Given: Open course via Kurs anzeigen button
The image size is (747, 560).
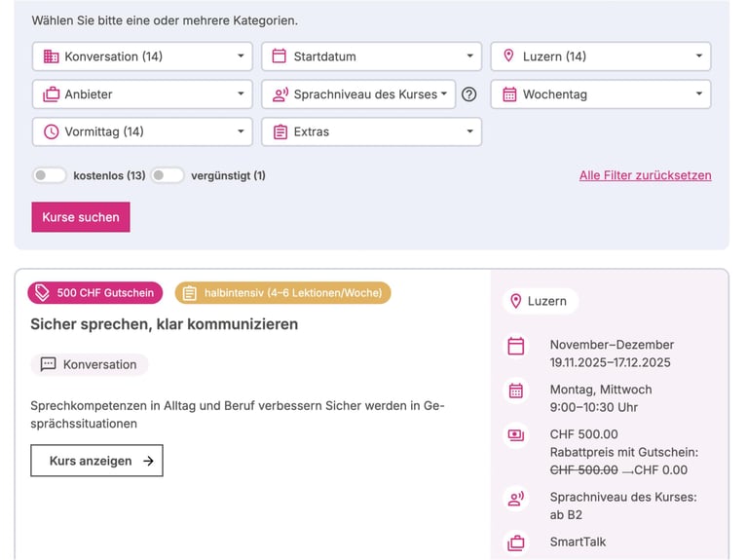Looking at the screenshot, I should click(x=96, y=461).
